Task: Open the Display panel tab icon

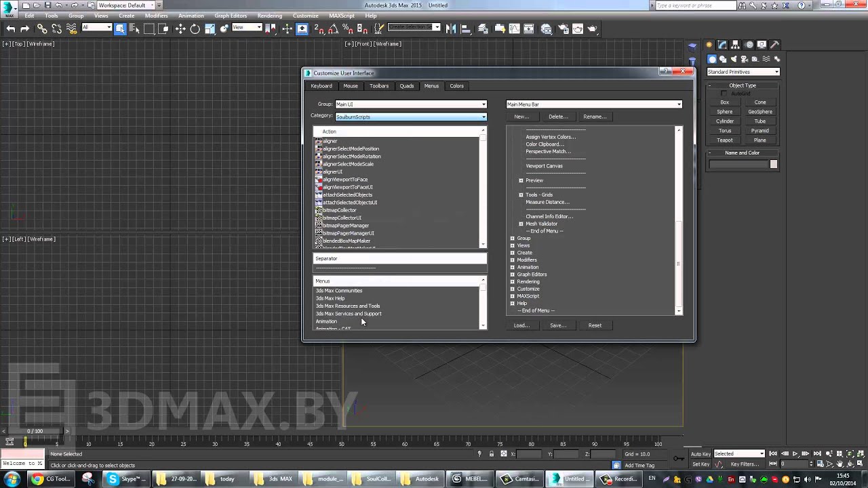Action: (x=762, y=45)
